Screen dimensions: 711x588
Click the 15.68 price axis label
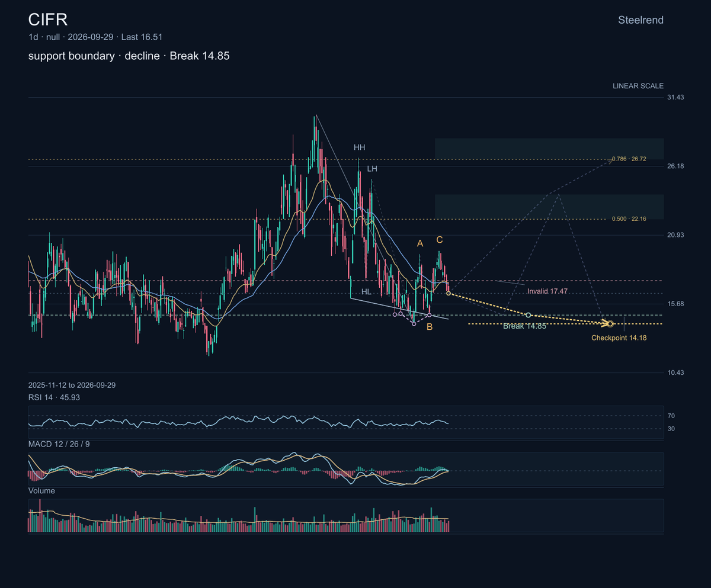(x=676, y=304)
